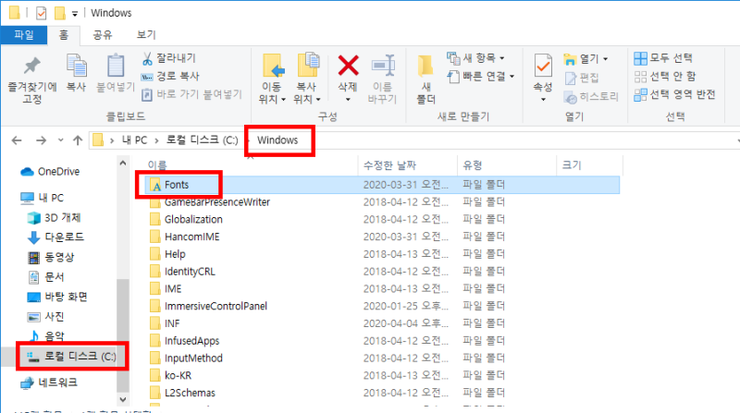Screen dimensions: 740x413
Task: Sort by 유형 column header
Action: tap(472, 165)
